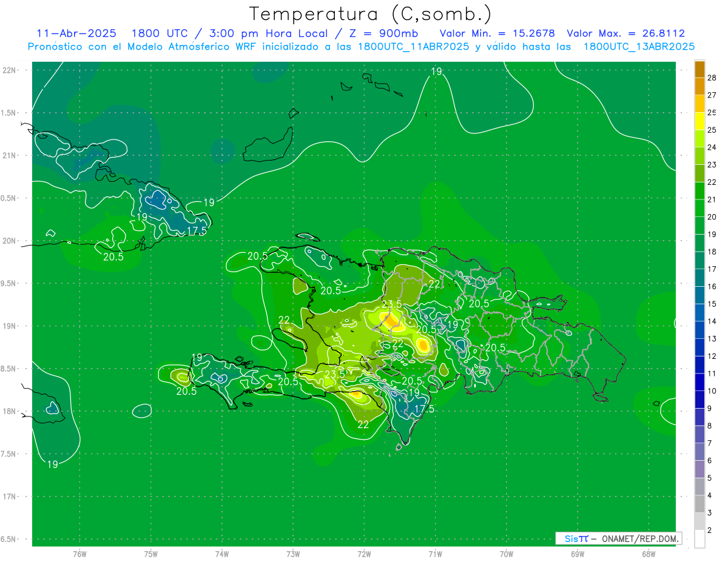
Task: Click the '20.5' contour label below Cuba's south coast
Action: [113, 256]
